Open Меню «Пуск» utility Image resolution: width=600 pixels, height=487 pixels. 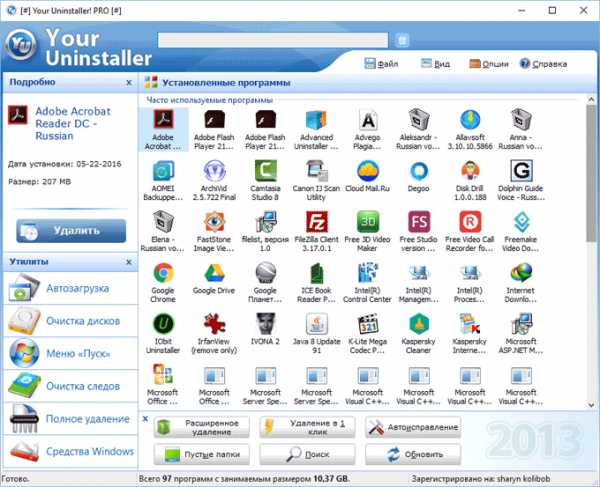pos(70,353)
